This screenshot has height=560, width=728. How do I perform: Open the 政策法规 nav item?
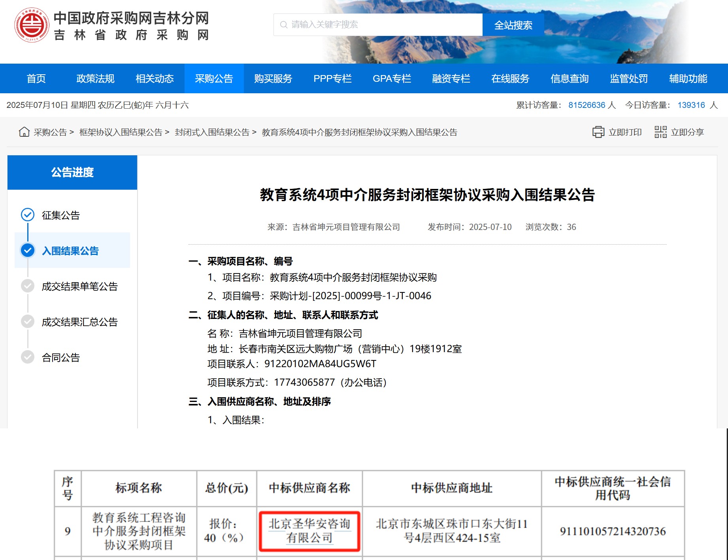click(95, 79)
